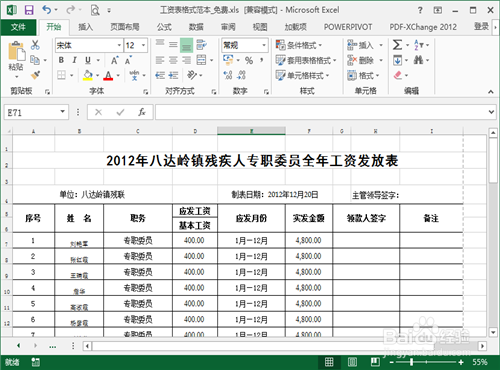Switch to Page Layout view in status bar
Screen dimensions: 500x370
click(352, 362)
